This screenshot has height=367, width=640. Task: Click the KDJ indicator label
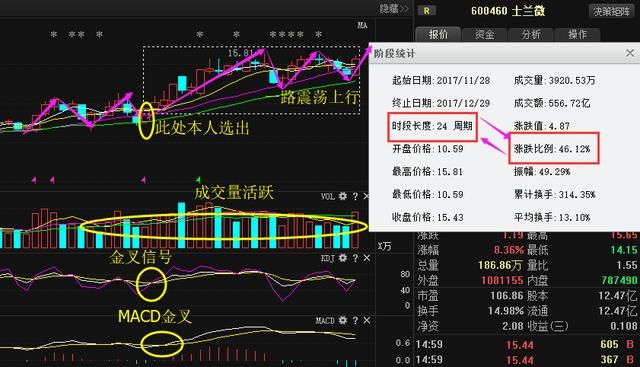click(328, 258)
